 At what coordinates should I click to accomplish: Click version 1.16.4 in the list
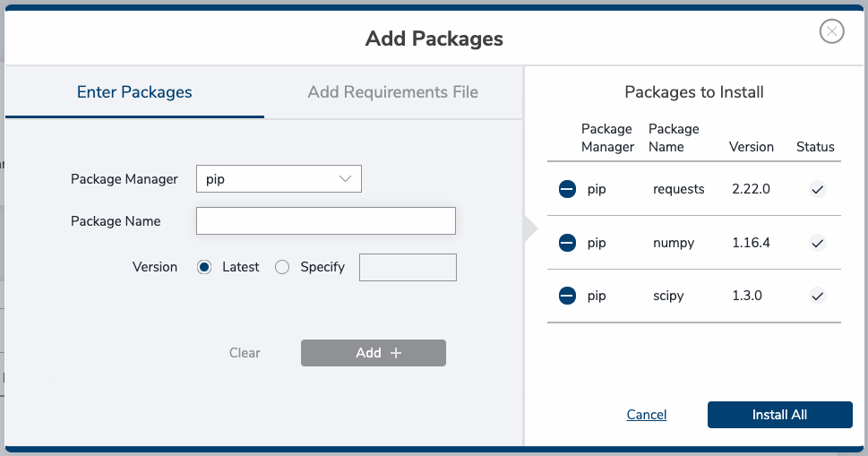[x=752, y=243]
